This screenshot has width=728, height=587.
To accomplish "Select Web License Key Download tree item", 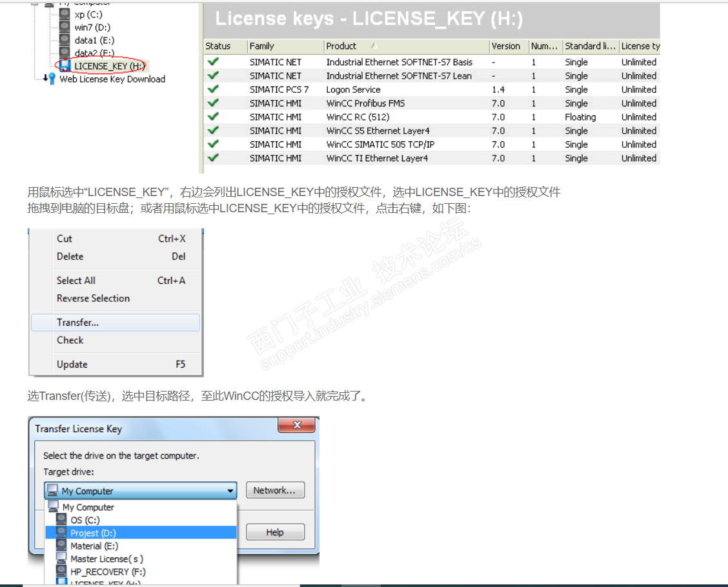I will pos(112,79).
